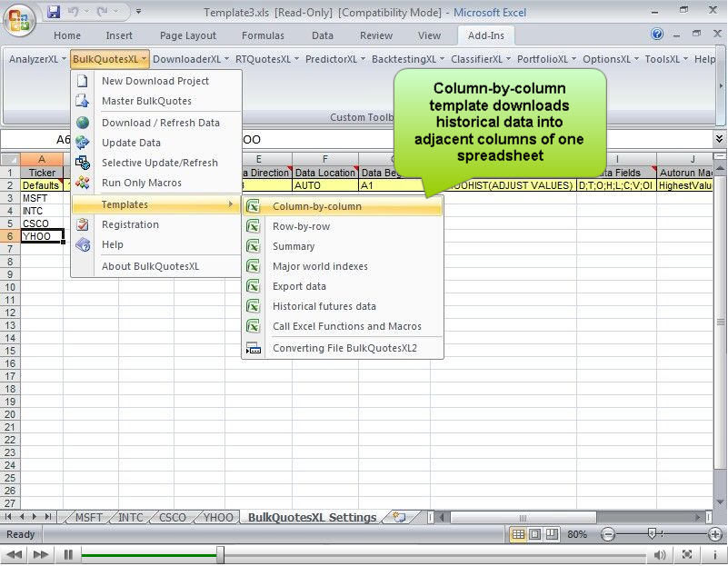Zoom out with the minus button
728x566 pixels.
pos(607,534)
